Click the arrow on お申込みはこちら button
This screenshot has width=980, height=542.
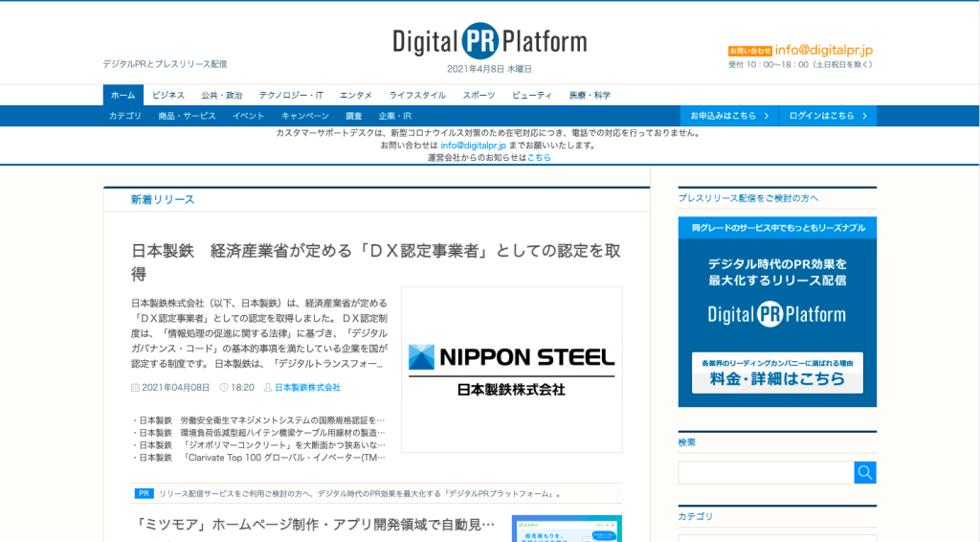766,116
